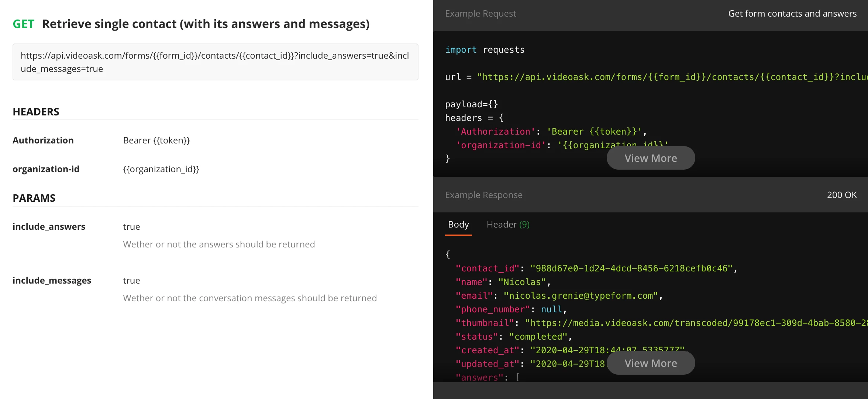Open 'Get form contacts and answers' example selector
This screenshot has width=868, height=399.
(792, 14)
